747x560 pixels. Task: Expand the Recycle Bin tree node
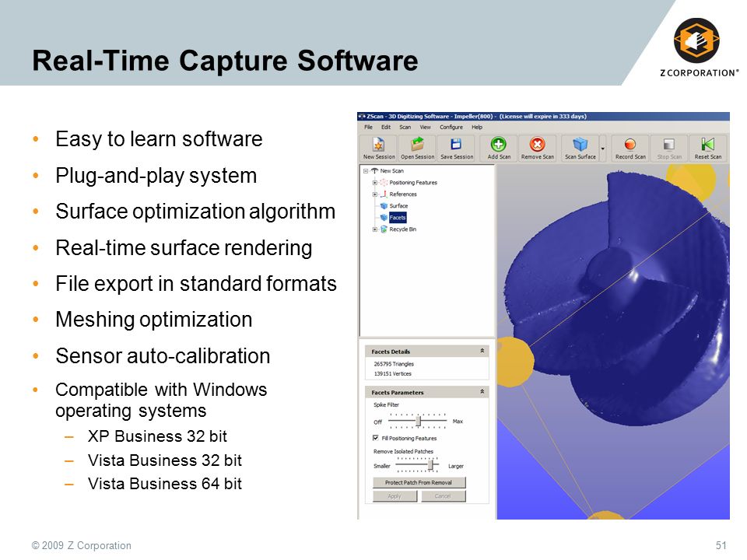[x=374, y=229]
